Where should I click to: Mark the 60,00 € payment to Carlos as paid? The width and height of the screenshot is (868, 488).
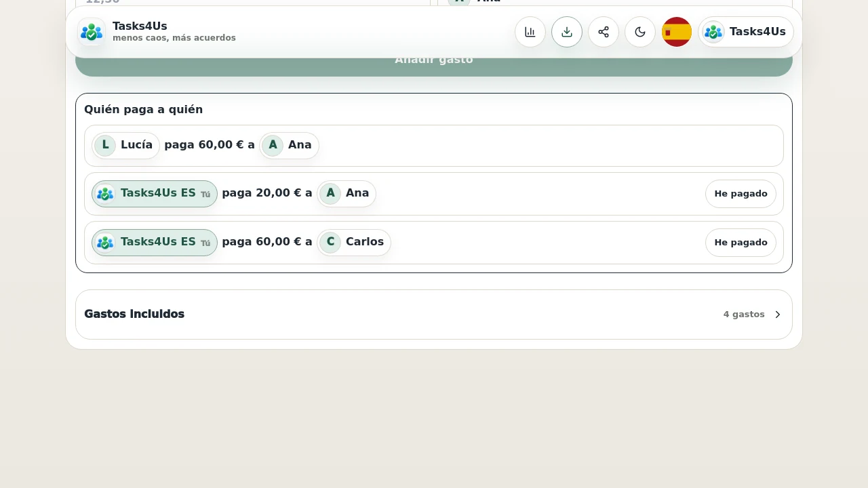pos(741,243)
